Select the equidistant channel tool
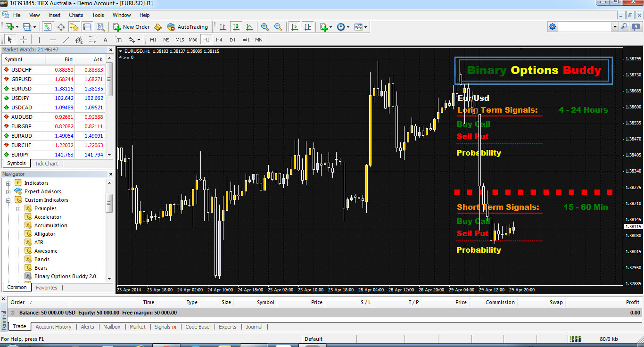Viewport: 644px width, 347px height. coord(79,40)
